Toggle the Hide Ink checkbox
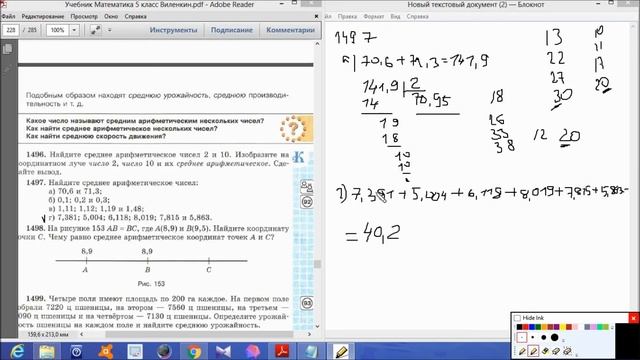Image resolution: width=640 pixels, height=360 pixels. [x=517, y=318]
